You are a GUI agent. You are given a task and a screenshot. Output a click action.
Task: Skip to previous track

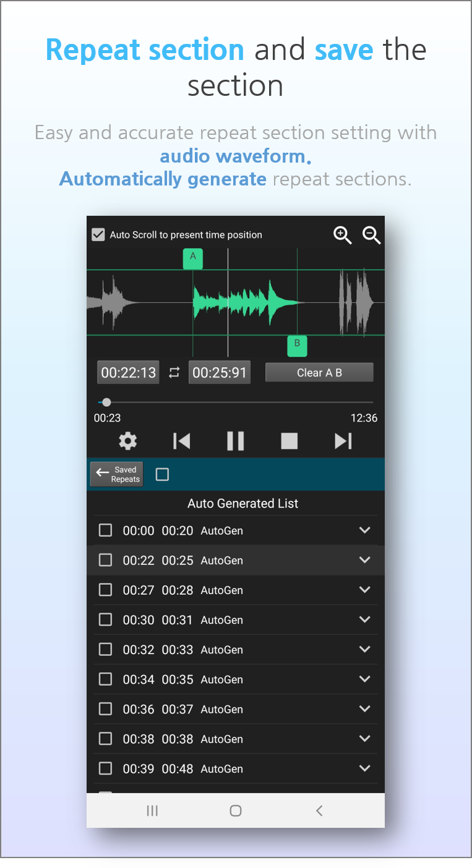(x=181, y=441)
